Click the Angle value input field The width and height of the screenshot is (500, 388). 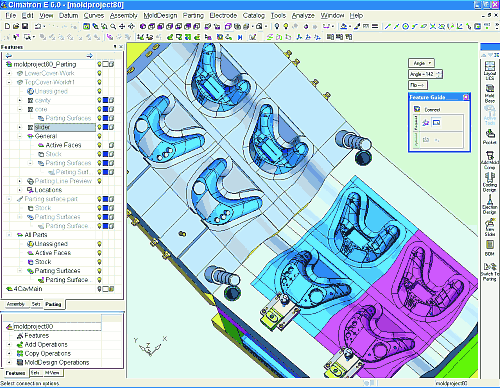(x=425, y=74)
